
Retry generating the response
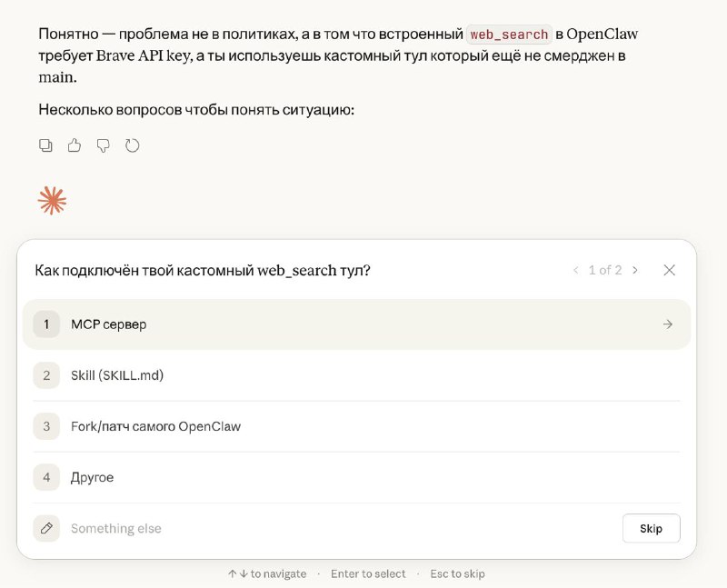[x=133, y=145]
